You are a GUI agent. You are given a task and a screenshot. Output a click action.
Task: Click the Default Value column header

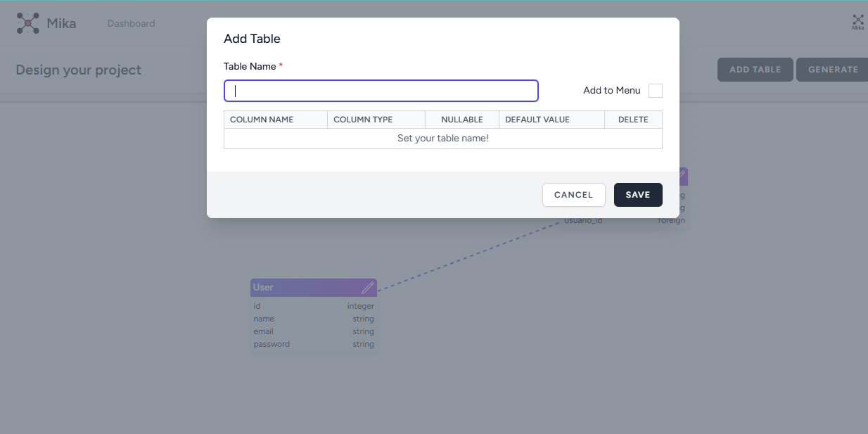(x=551, y=120)
